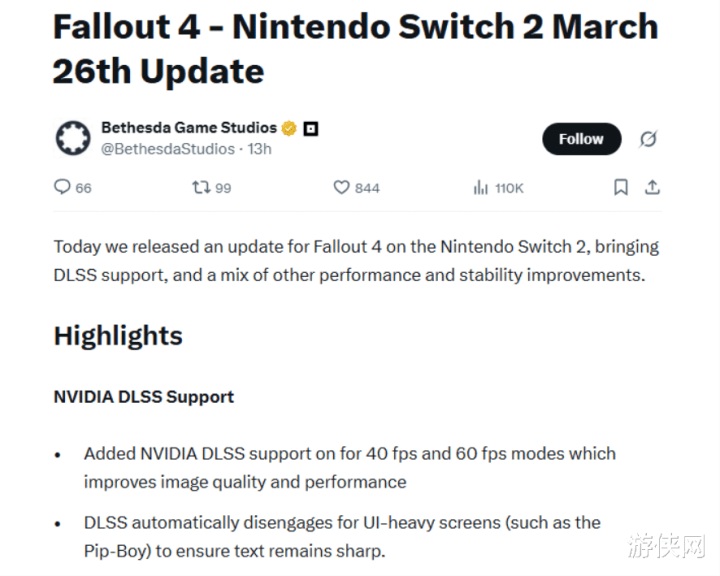Open the Bethesda Game Studios display name
Viewport: 720px width, 576px height.
189,128
